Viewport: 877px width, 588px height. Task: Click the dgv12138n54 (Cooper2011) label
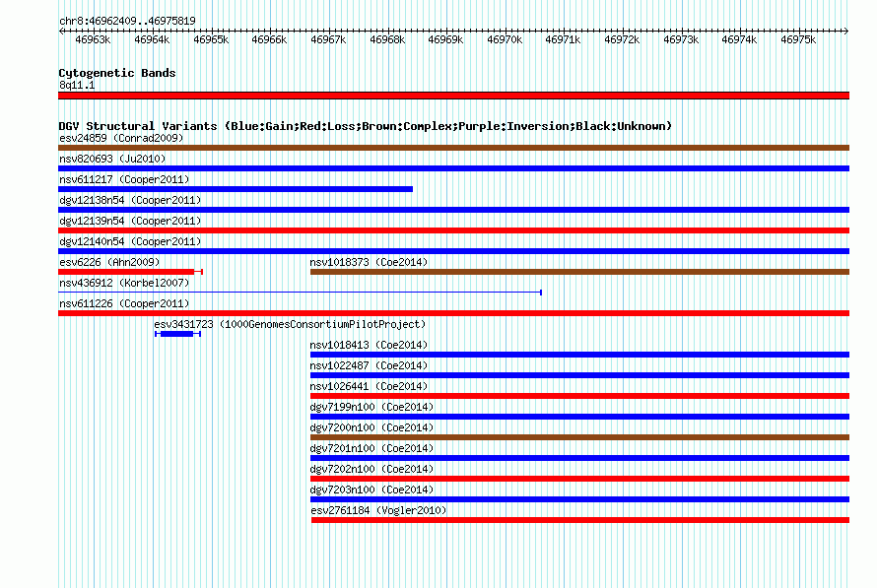130,200
